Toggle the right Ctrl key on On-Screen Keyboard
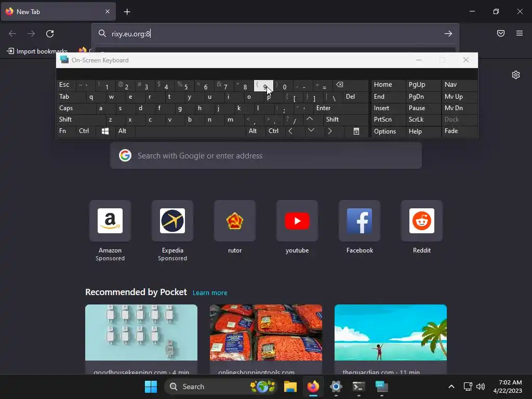This screenshot has height=399, width=532. (275, 131)
